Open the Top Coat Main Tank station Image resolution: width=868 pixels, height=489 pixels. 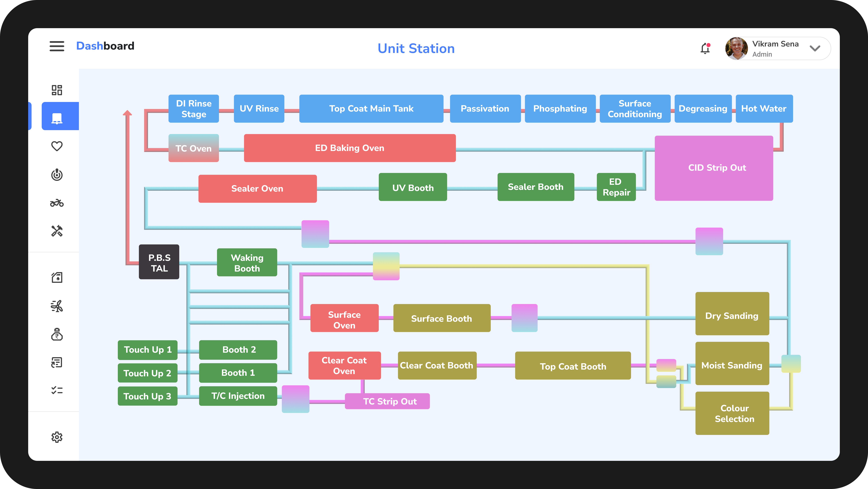click(371, 109)
